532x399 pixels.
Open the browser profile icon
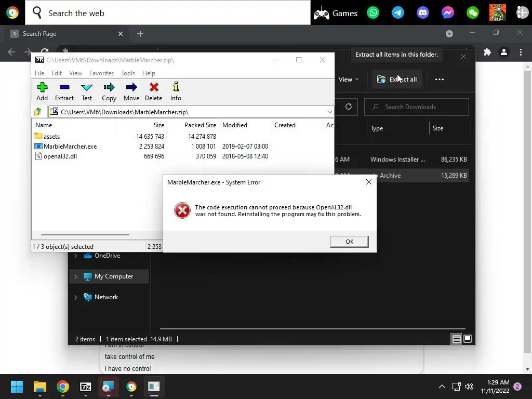click(x=504, y=52)
